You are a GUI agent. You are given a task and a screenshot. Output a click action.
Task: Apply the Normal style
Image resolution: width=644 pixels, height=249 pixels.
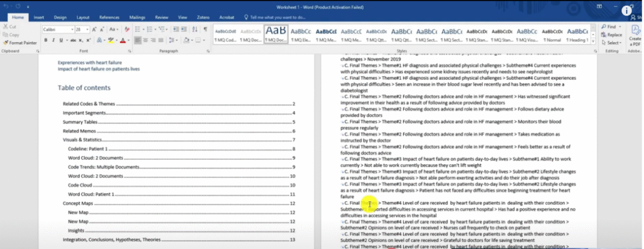(x=552, y=35)
